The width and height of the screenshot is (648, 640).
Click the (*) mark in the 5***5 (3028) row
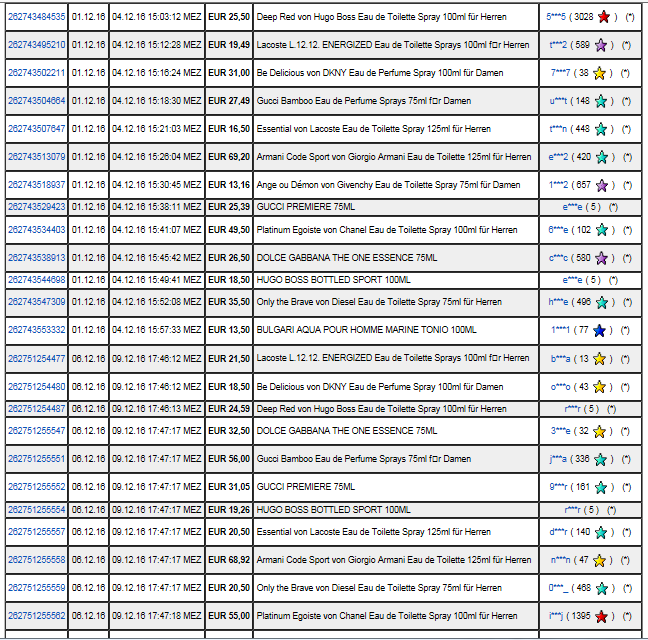pos(629,17)
